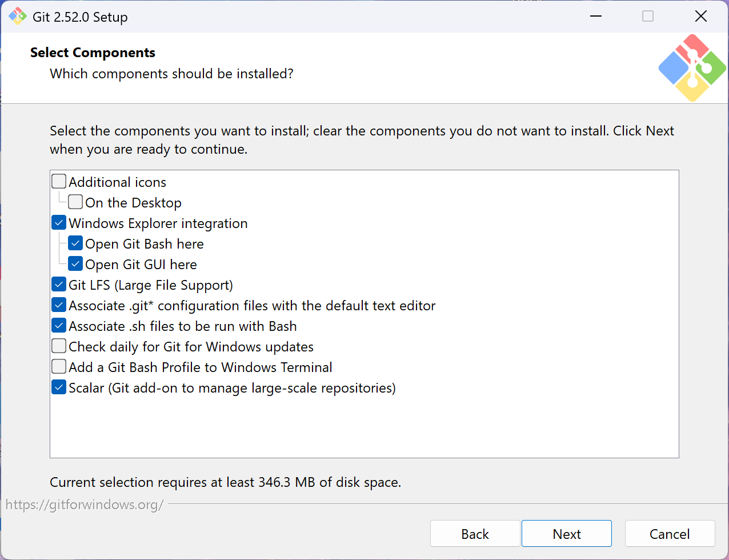Disable Associate .sh files with Bash

(59, 326)
